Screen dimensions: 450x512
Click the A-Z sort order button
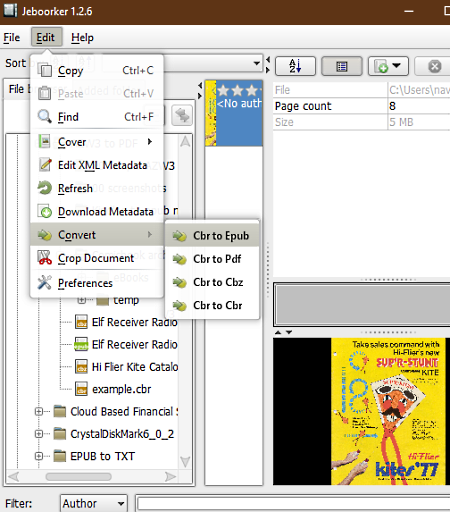click(x=295, y=66)
